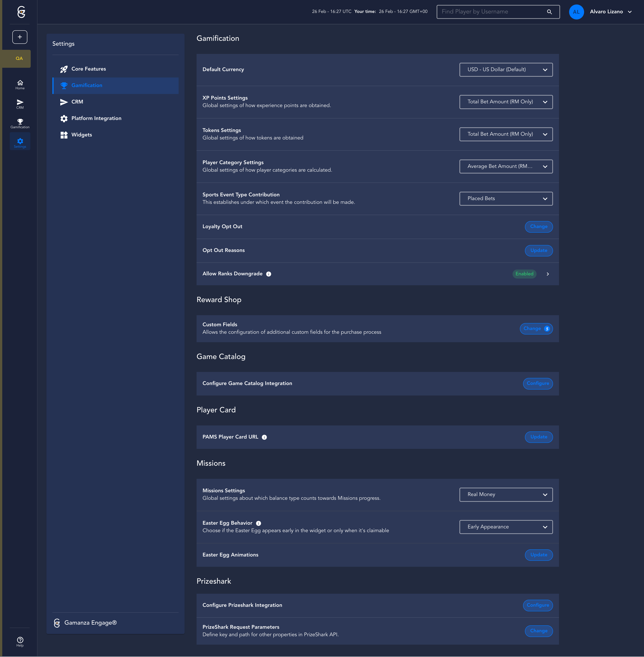Open Missions Settings Real Money dropdown
644x657 pixels.
click(506, 495)
